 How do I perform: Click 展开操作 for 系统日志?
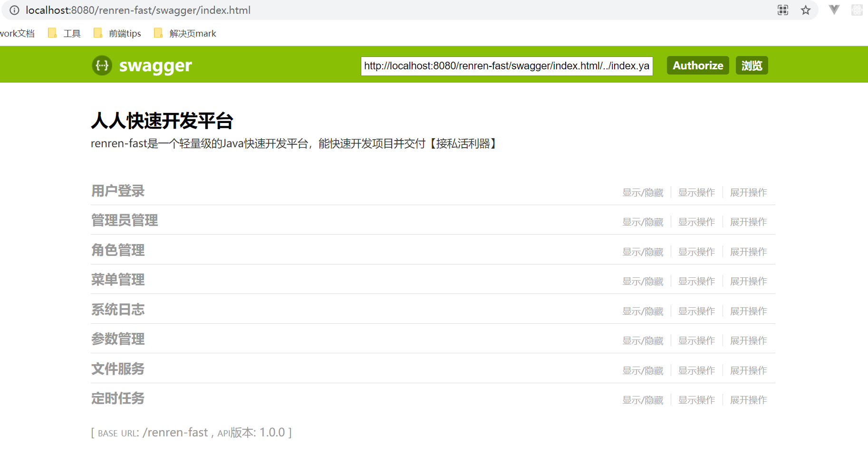(x=749, y=311)
